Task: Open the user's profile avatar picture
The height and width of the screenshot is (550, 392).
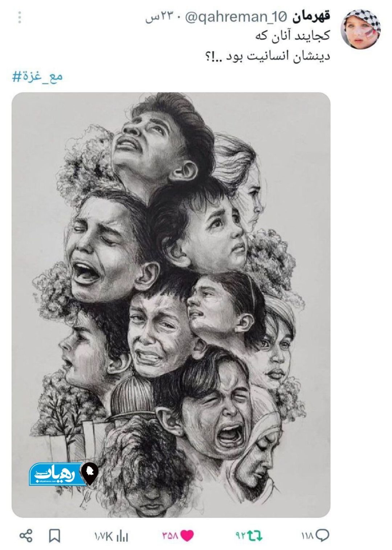Action: click(x=360, y=29)
